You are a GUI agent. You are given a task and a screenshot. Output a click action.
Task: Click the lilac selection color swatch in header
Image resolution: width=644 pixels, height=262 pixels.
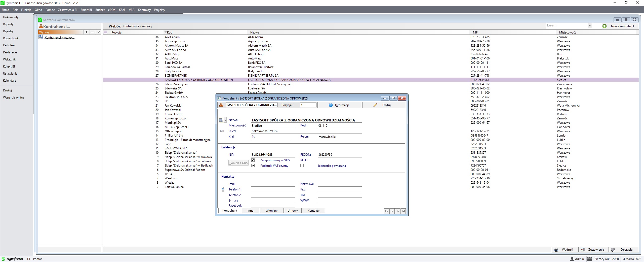(x=106, y=32)
